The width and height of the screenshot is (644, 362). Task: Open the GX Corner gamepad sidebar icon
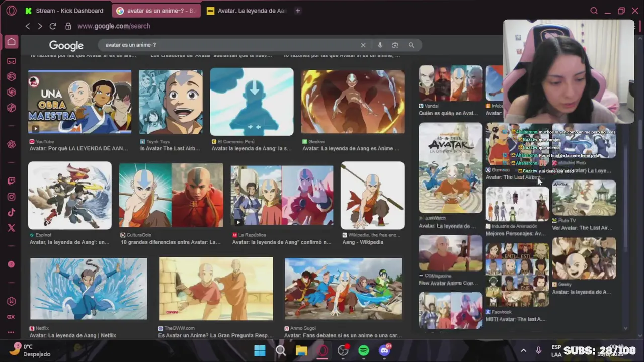click(x=11, y=61)
